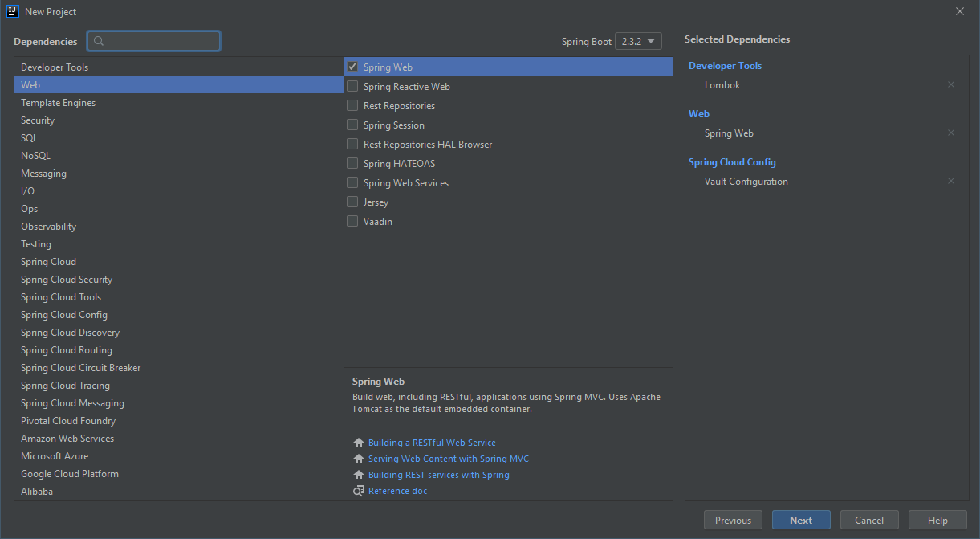The height and width of the screenshot is (539, 980).
Task: Uncheck the Spring Web checkbox
Action: [352, 67]
